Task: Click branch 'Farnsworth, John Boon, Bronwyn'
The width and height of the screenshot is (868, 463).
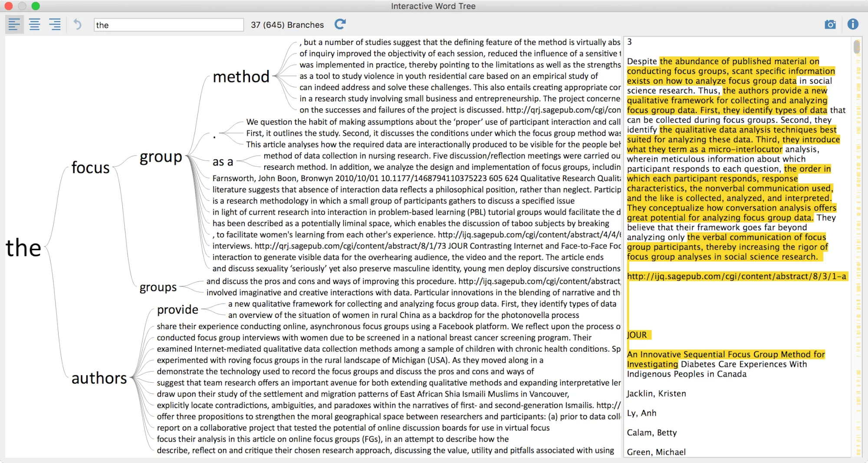Action: pyautogui.click(x=417, y=179)
